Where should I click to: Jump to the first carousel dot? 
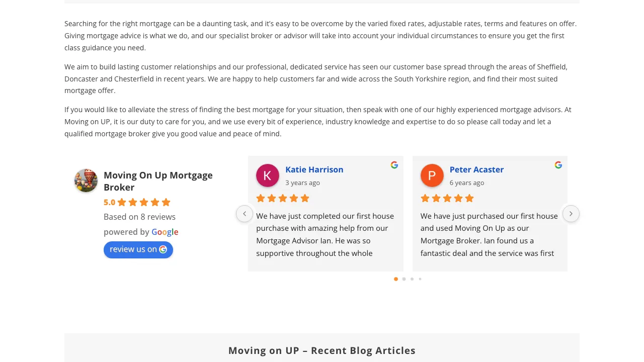click(396, 279)
